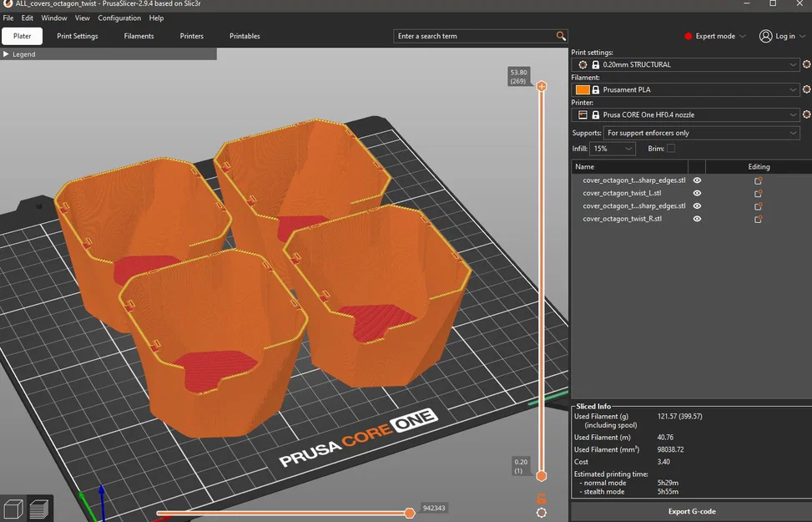Switch to the Print Settings tab

tap(77, 36)
